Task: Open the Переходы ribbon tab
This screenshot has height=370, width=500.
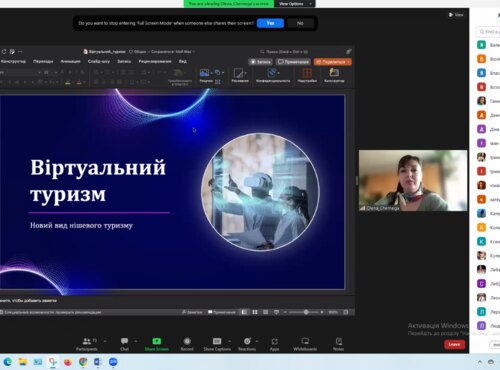Action: [43, 61]
